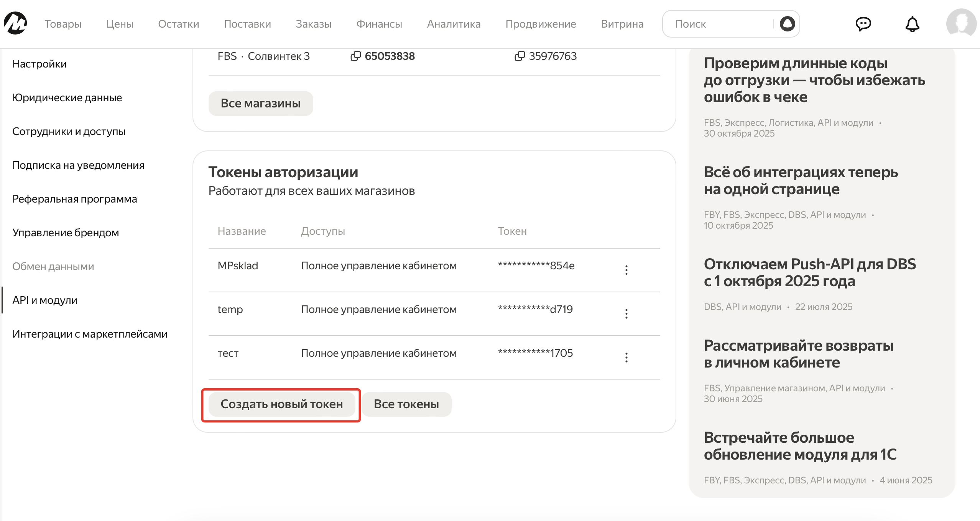Open Интеграции с маркетплейсами sidebar item
Viewport: 980px width, 521px height.
coord(90,334)
